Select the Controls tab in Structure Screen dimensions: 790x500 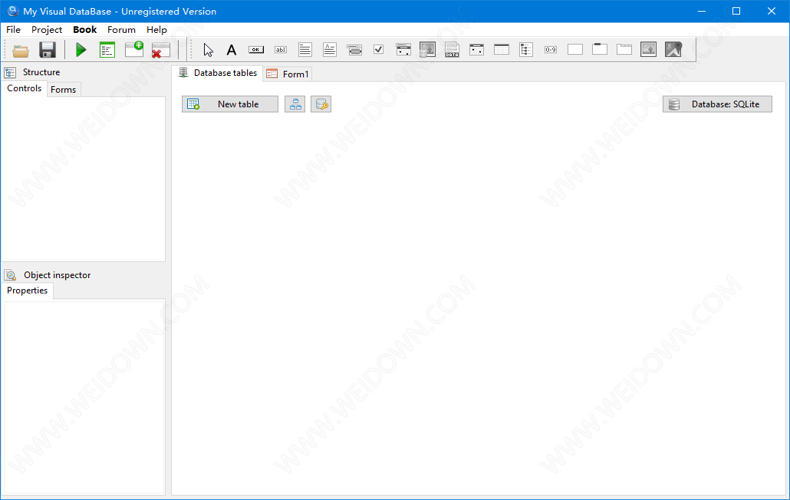coord(24,88)
